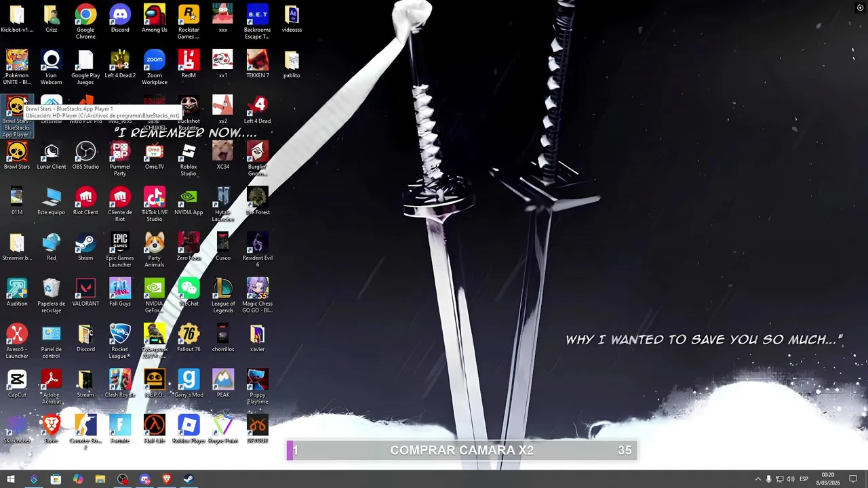Open the Adobe Acrobat shortcut
Screen dimensions: 868x488
(51, 386)
